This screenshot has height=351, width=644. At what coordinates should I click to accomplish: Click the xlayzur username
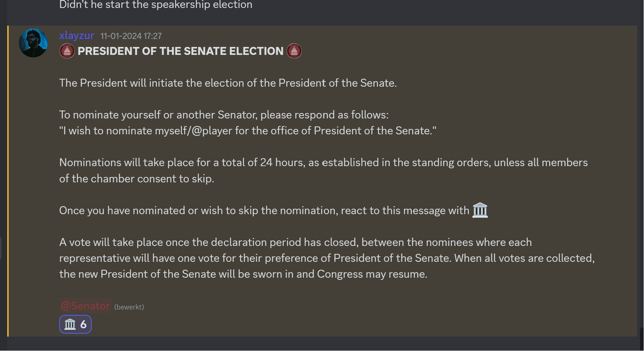click(x=77, y=35)
